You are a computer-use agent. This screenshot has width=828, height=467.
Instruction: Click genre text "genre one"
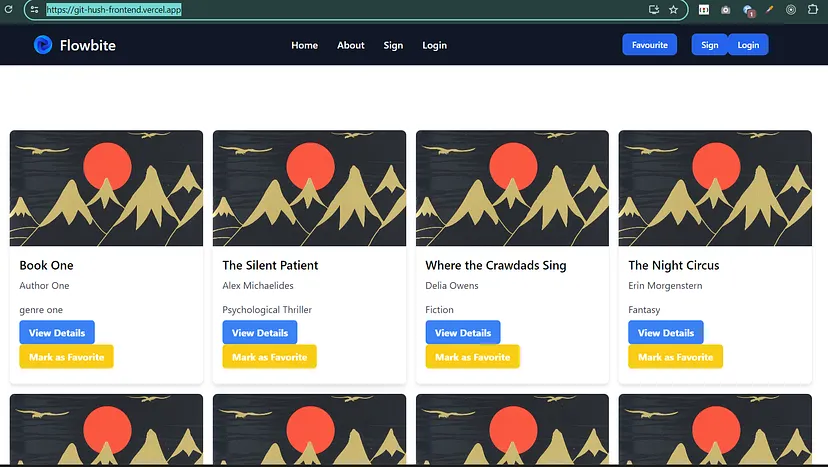coord(41,310)
